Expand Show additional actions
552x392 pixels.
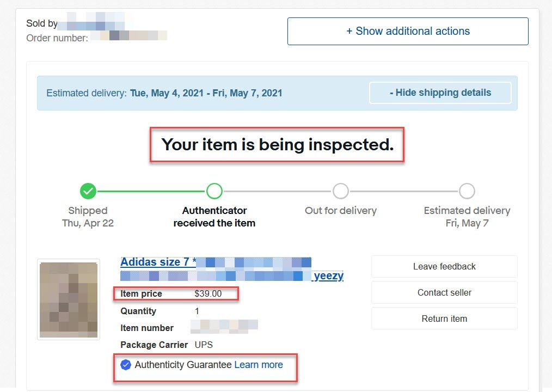408,32
